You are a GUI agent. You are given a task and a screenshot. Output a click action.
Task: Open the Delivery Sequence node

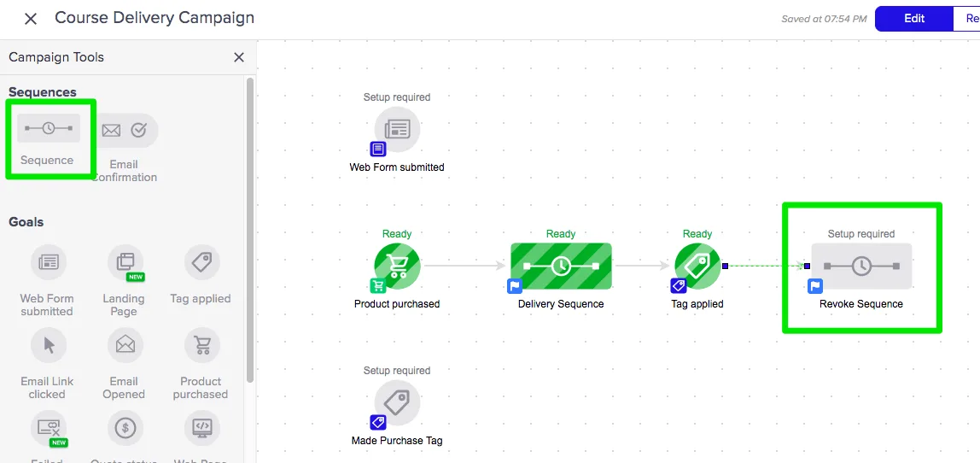click(561, 267)
